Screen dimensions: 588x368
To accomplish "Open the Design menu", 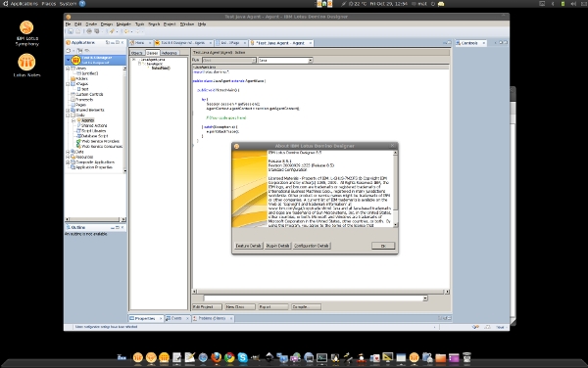I will coord(107,23).
